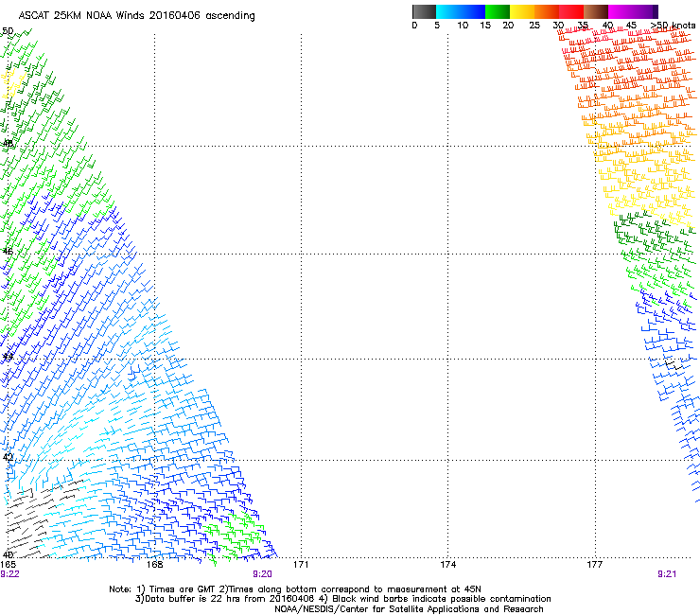Click the longitude label '174'

[447, 565]
